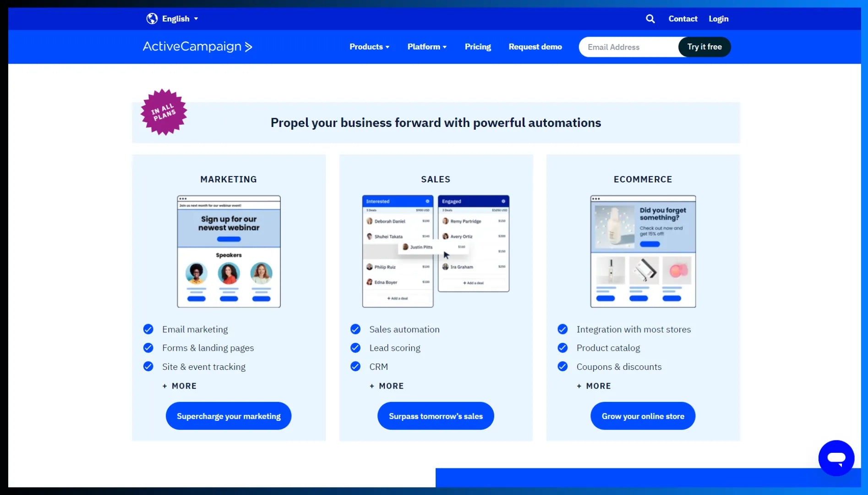This screenshot has height=495, width=868.
Task: Focus the Email Address input field
Action: (628, 47)
